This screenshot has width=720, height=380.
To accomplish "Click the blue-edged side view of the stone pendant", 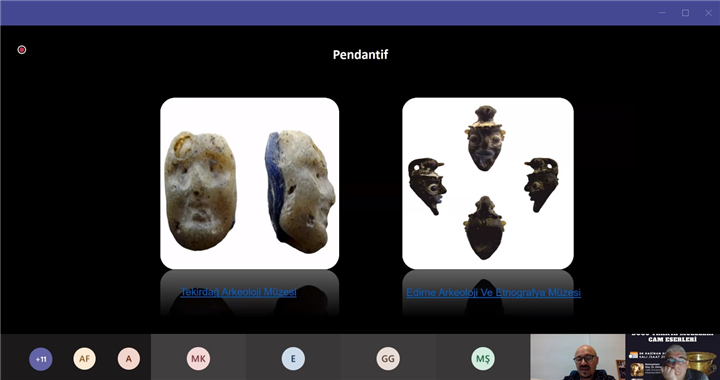I will click(300, 191).
